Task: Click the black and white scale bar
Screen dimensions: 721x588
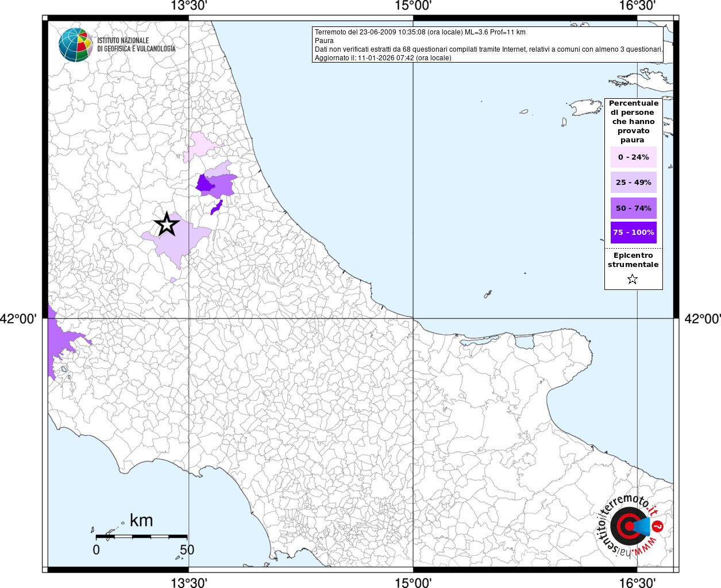Action: 141,536
